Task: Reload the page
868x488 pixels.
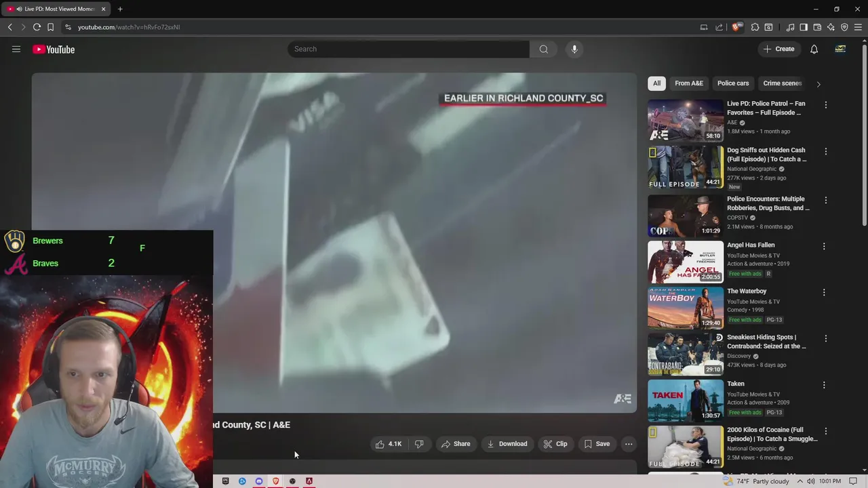Action: [x=37, y=27]
